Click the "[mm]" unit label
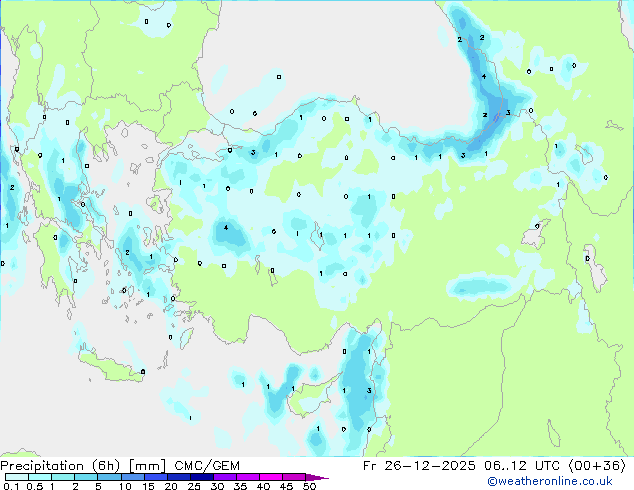This screenshot has height=490, width=634. pyautogui.click(x=147, y=466)
